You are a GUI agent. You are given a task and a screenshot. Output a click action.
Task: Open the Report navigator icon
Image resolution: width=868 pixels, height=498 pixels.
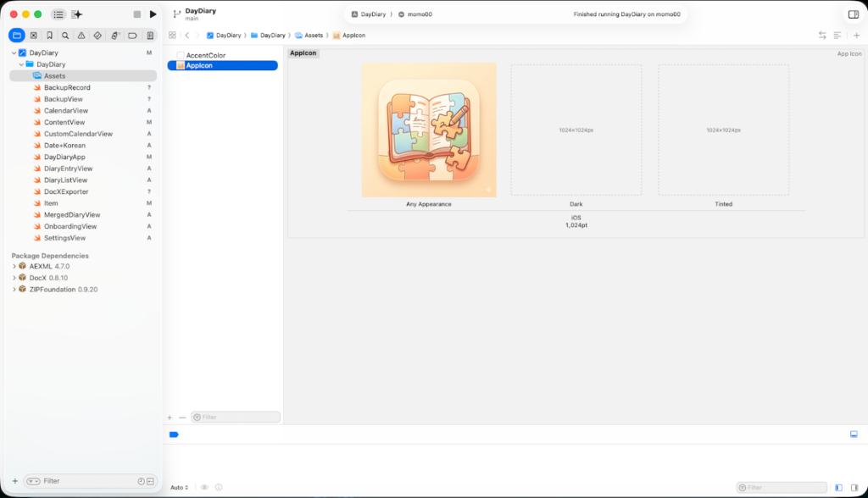point(149,36)
